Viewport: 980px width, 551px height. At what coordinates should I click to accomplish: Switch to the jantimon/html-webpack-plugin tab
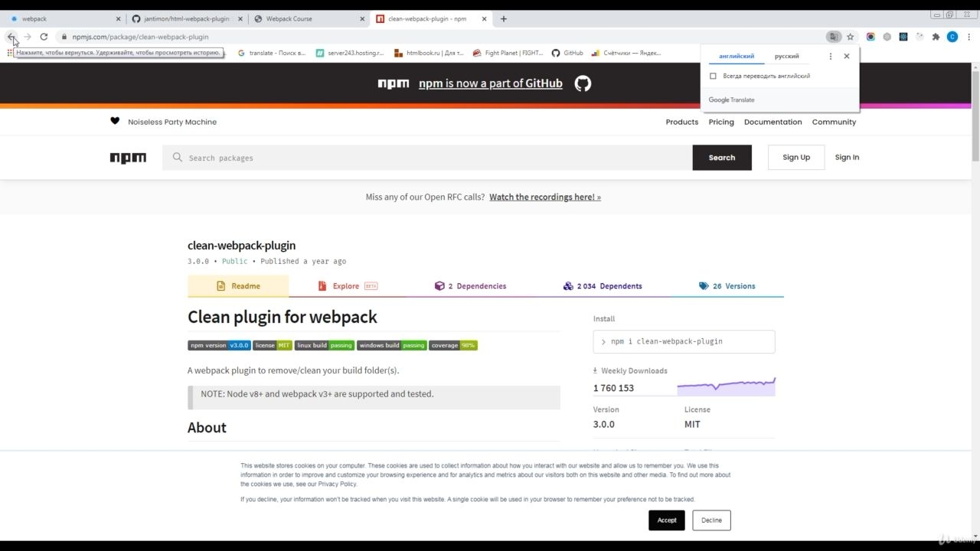[x=186, y=18]
